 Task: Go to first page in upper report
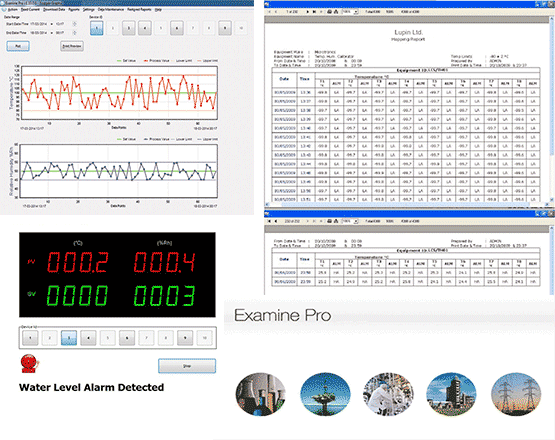pos(269,12)
